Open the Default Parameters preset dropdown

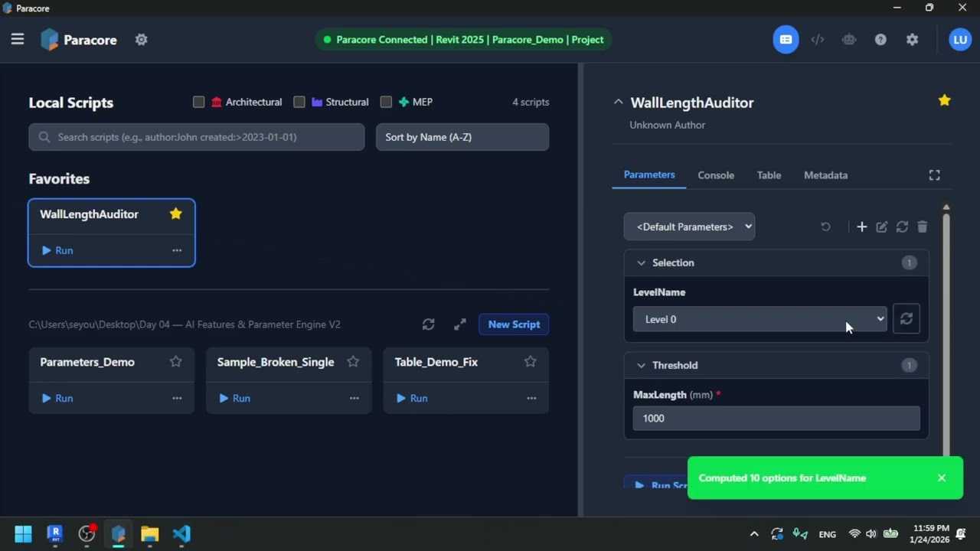(690, 227)
